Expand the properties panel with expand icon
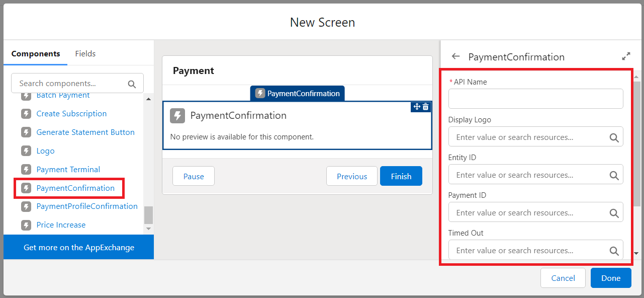 tap(626, 56)
